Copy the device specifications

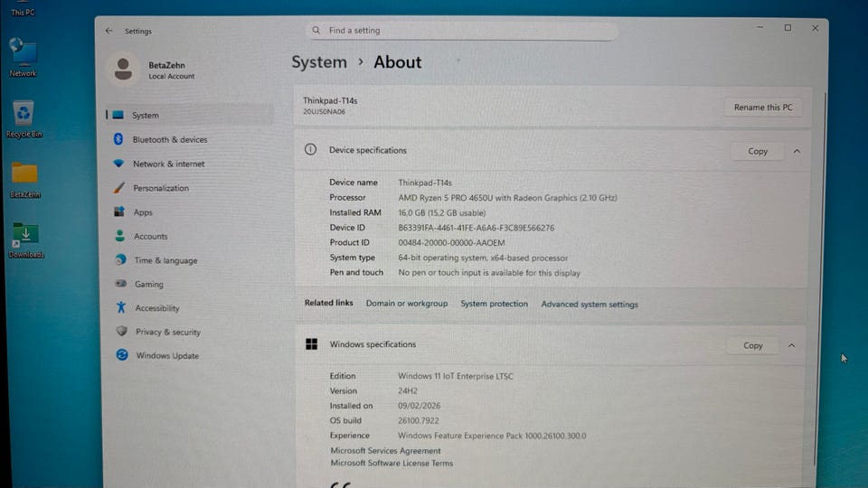(758, 151)
